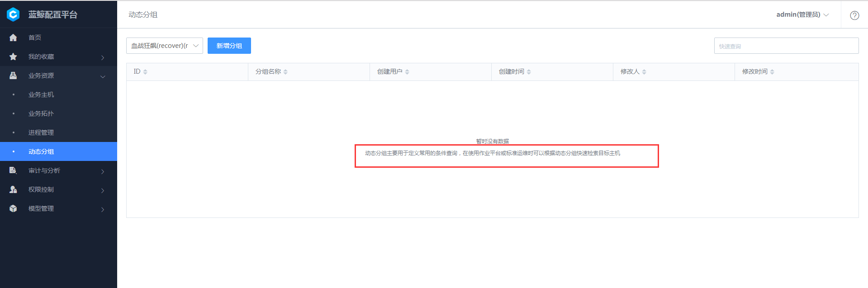Go to 首页 in sidebar
The height and width of the screenshot is (288, 868).
(x=35, y=38)
